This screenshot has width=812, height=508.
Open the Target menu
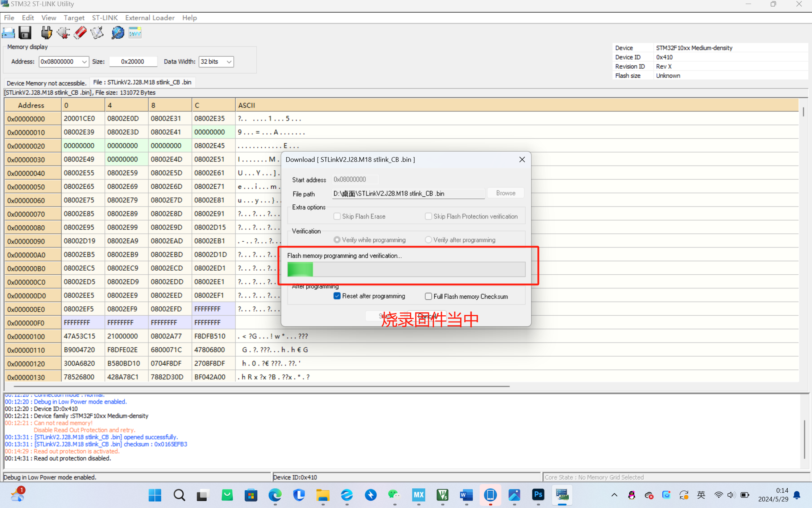(x=74, y=18)
